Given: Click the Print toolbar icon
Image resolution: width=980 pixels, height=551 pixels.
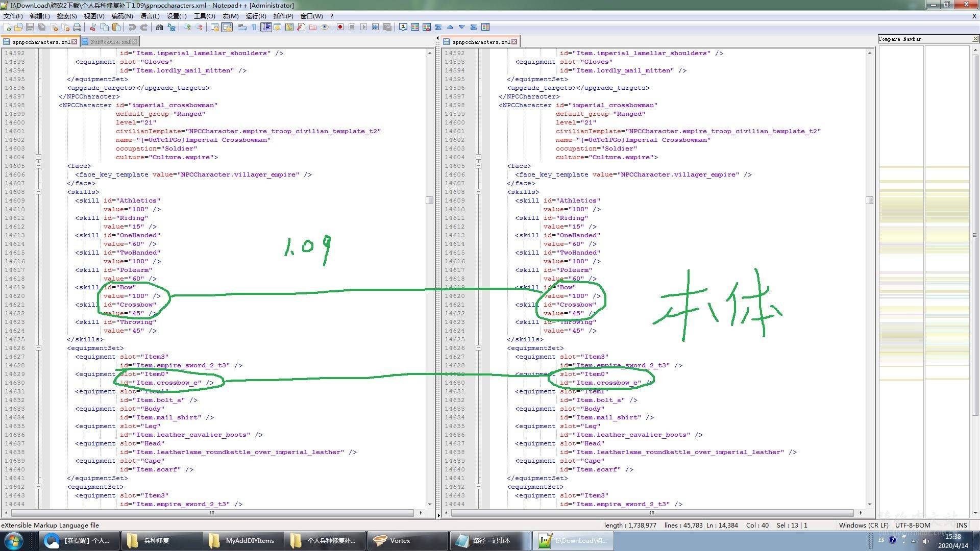Looking at the screenshot, I should pyautogui.click(x=77, y=27).
